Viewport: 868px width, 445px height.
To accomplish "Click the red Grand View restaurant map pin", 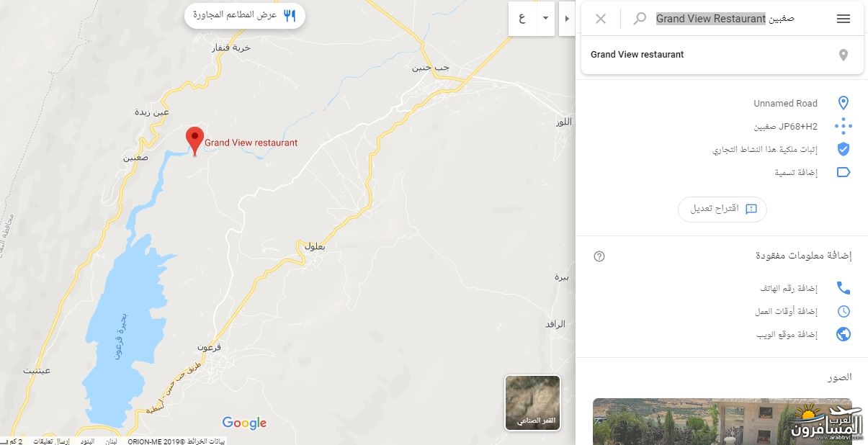I will click(x=194, y=141).
